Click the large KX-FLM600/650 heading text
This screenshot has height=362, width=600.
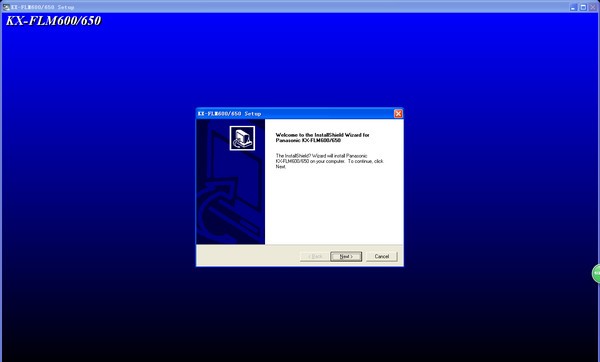pyautogui.click(x=54, y=21)
